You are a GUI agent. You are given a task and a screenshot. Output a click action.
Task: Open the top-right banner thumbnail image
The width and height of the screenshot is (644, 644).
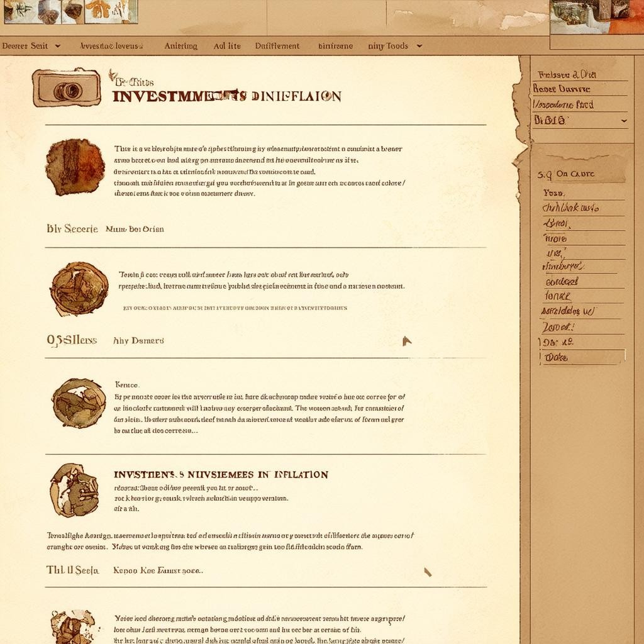coord(596,17)
